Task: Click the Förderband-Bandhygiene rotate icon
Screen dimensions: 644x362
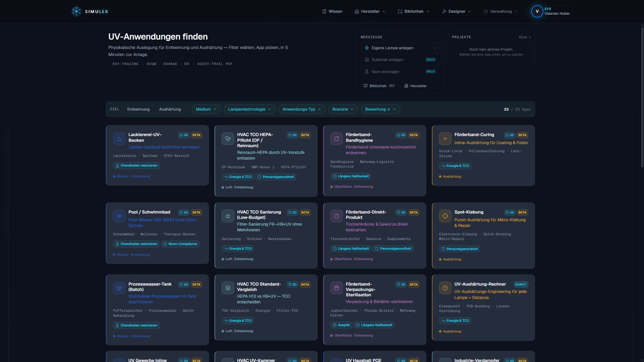Action: click(336, 139)
